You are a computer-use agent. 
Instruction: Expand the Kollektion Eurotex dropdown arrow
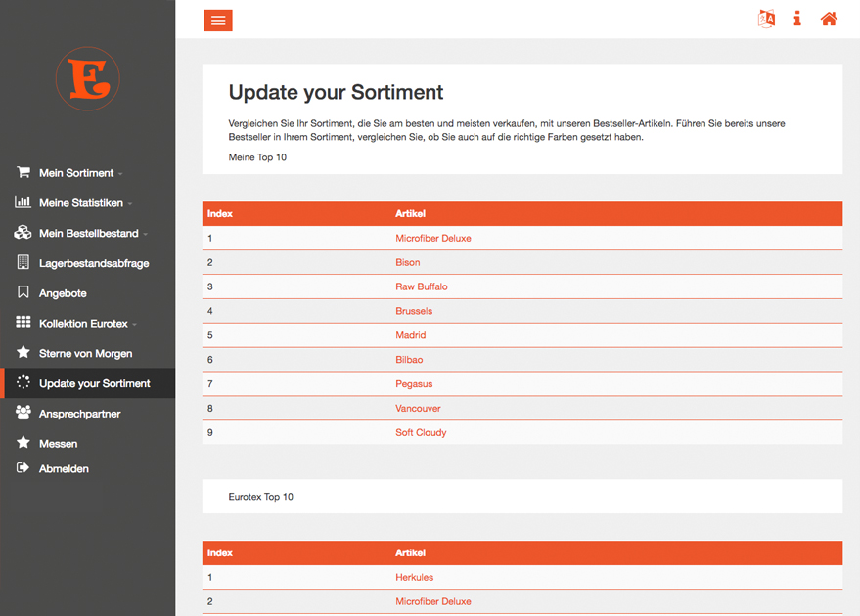click(135, 325)
